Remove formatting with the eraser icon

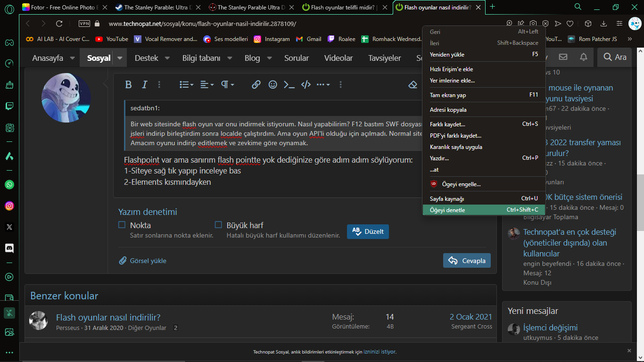tap(413, 85)
